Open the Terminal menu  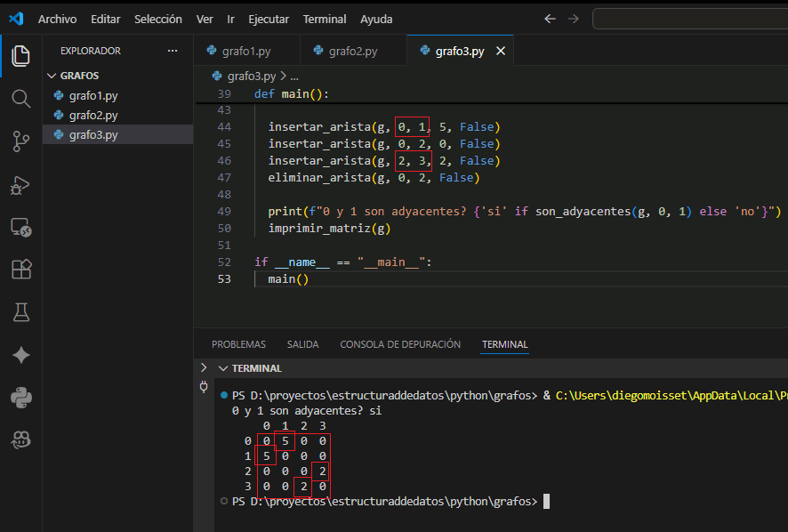[x=325, y=19]
